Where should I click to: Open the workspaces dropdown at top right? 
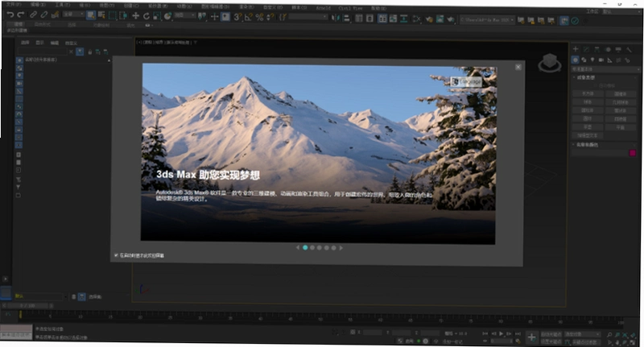pyautogui.click(x=621, y=12)
